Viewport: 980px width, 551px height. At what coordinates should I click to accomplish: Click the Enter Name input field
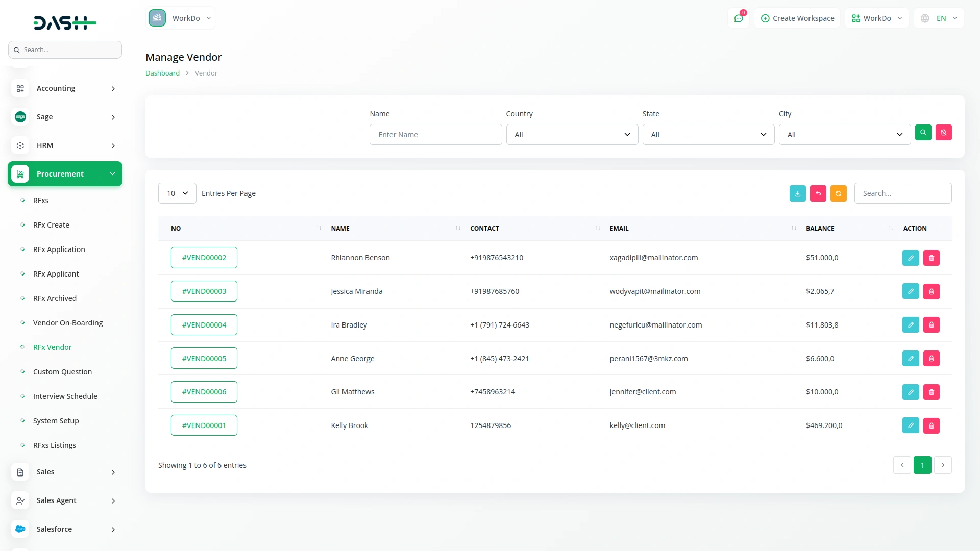pos(435,135)
